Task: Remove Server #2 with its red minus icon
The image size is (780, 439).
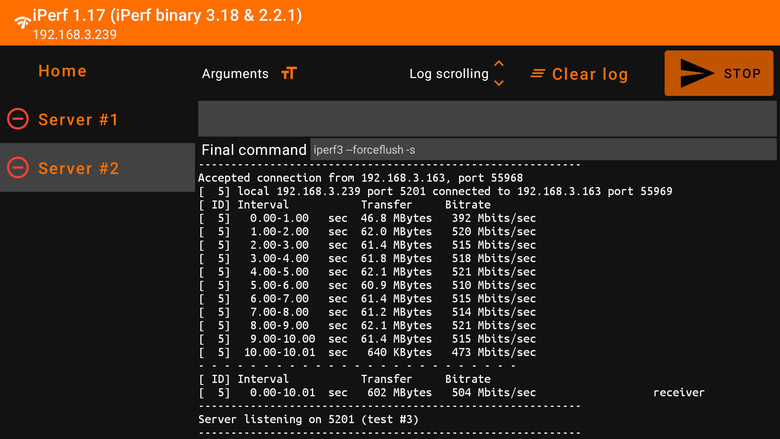Action: [18, 168]
